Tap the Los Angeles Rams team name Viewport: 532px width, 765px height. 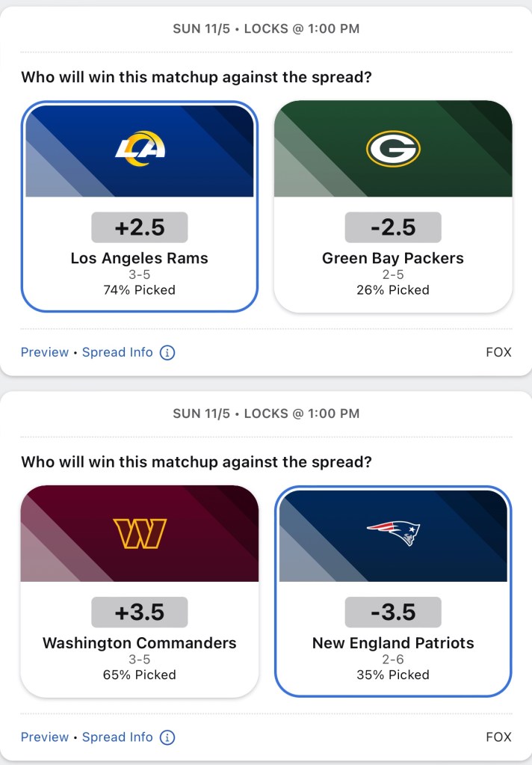pyautogui.click(x=140, y=258)
